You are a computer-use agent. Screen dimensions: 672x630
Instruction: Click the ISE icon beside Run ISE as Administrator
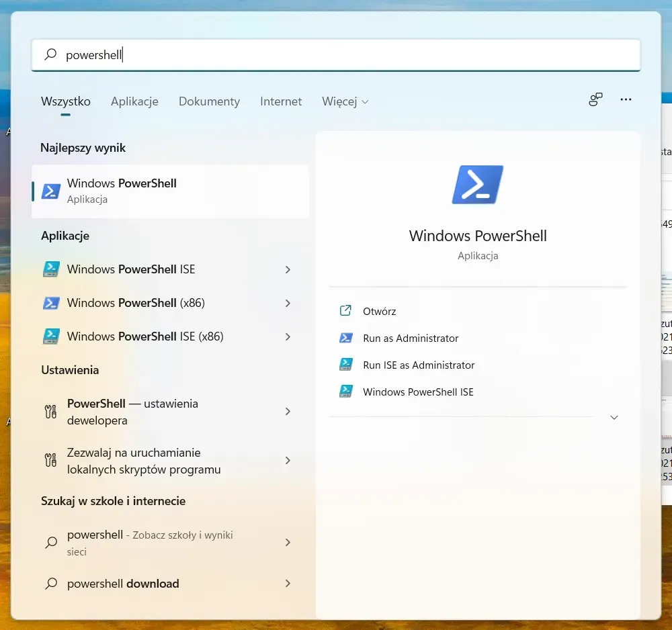pos(346,365)
